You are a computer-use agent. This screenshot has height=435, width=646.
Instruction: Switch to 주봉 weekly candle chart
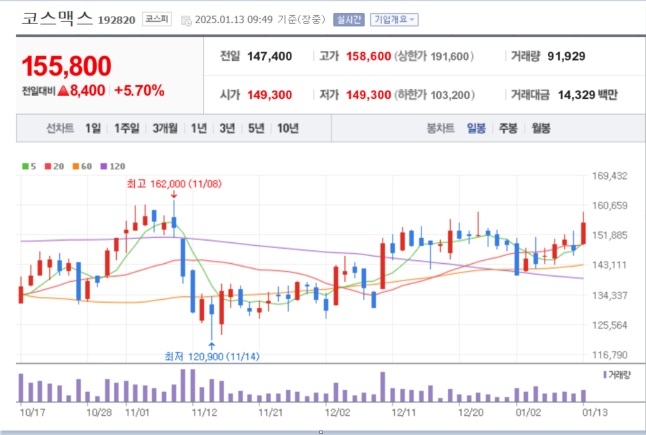508,128
